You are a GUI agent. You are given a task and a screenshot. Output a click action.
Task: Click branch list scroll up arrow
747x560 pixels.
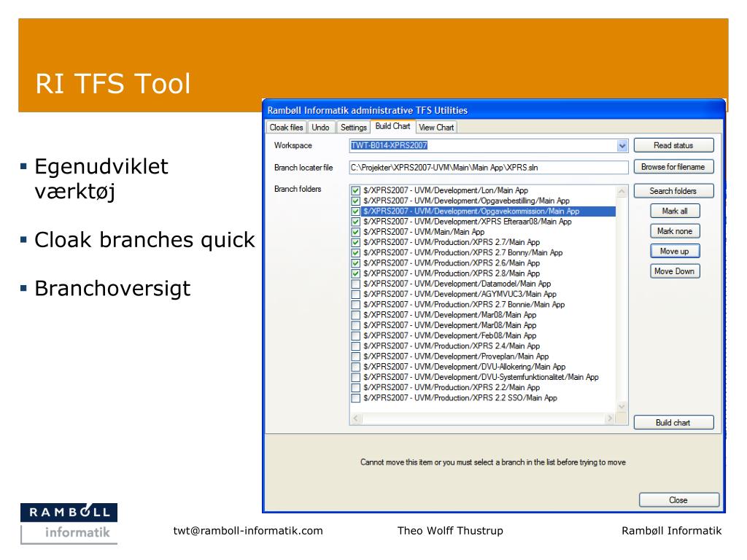[x=622, y=192]
